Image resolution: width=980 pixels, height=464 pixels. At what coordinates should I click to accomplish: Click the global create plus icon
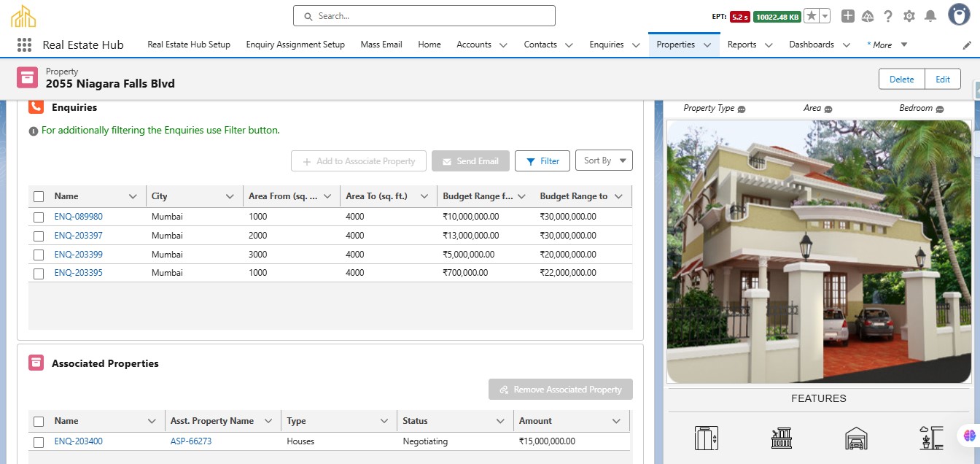point(847,16)
